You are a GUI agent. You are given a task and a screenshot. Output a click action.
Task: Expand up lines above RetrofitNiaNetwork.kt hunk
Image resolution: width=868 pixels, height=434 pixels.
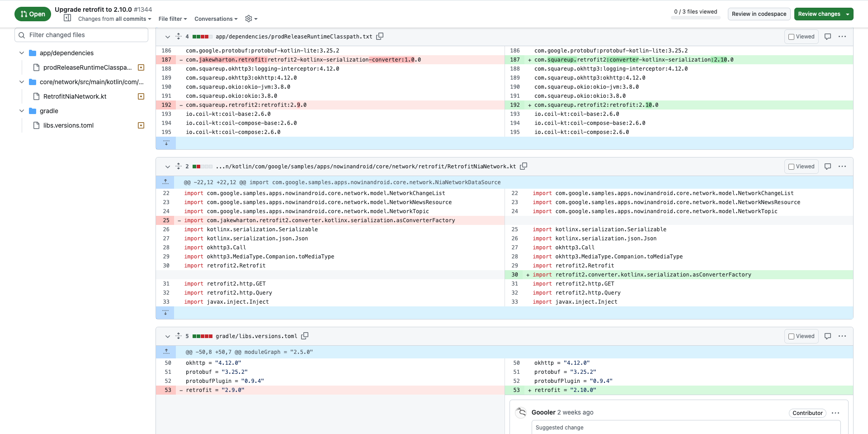166,182
